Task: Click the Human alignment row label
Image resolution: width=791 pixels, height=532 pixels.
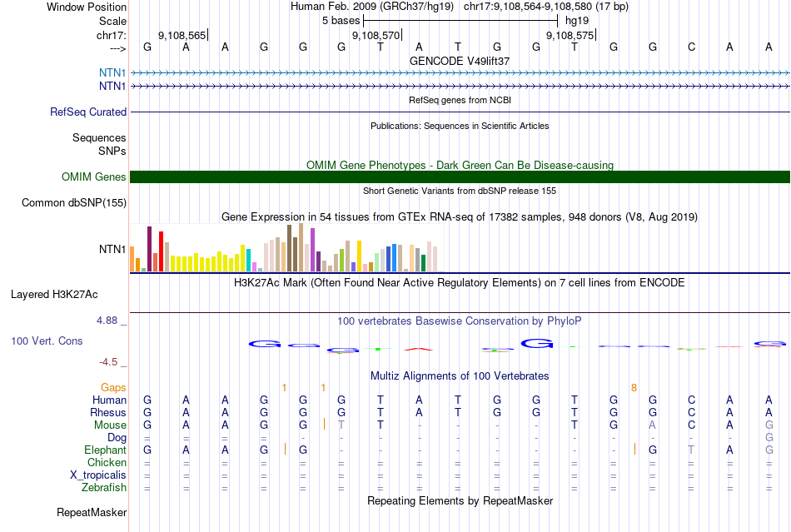Action: pyautogui.click(x=109, y=400)
